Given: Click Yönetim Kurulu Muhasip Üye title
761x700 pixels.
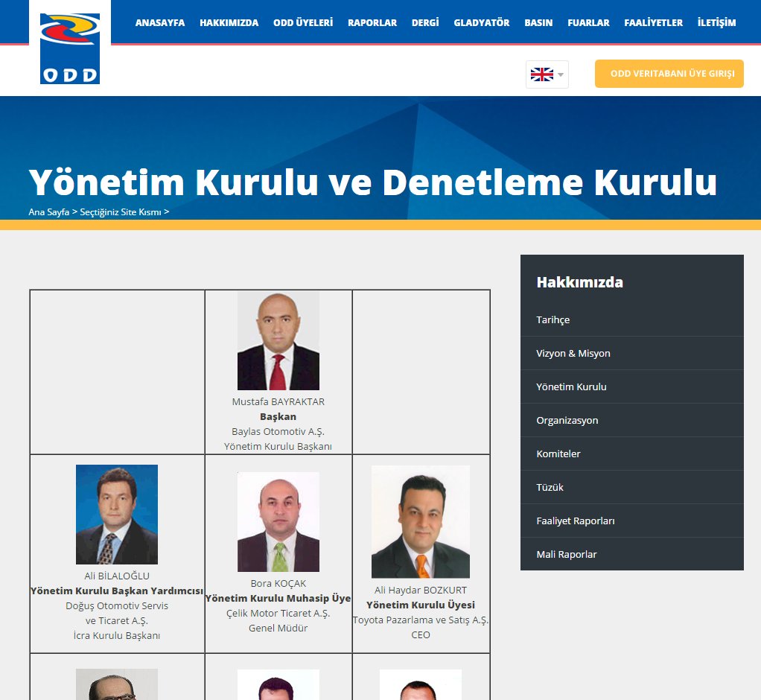Looking at the screenshot, I should [278, 599].
